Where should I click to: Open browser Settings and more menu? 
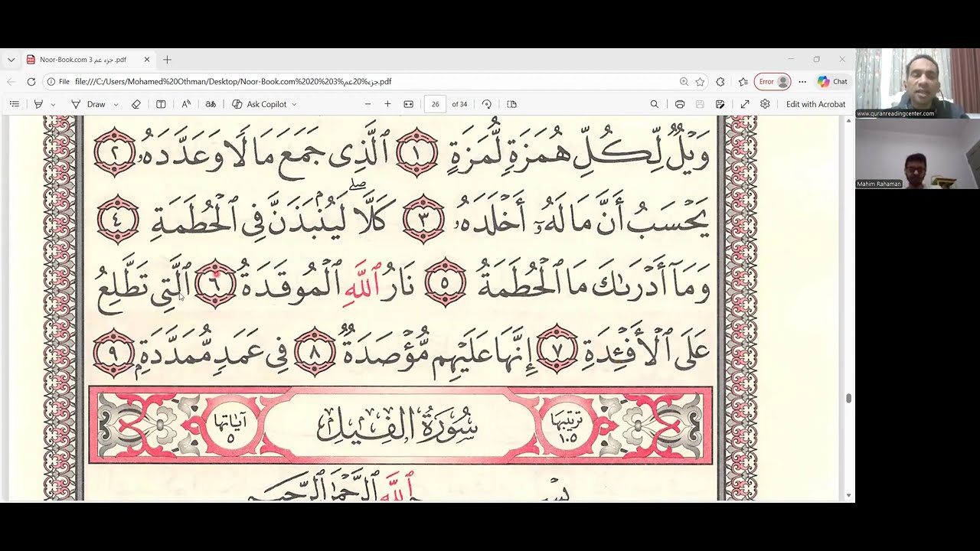click(x=802, y=81)
